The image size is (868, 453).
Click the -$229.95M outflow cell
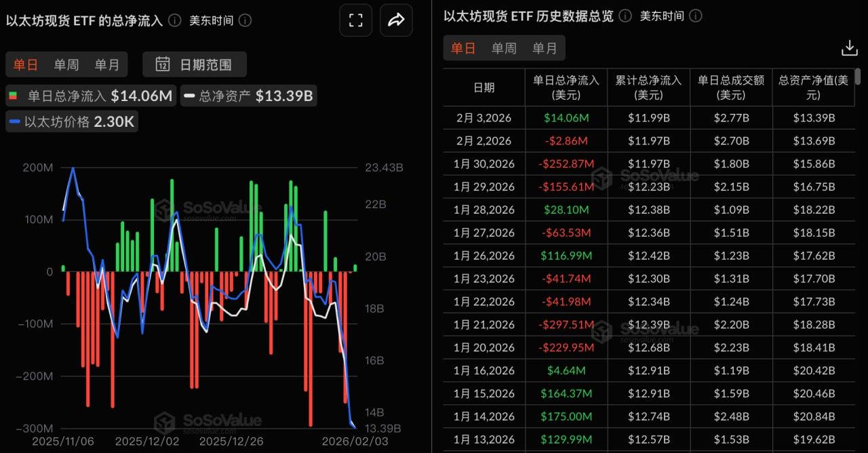point(566,348)
